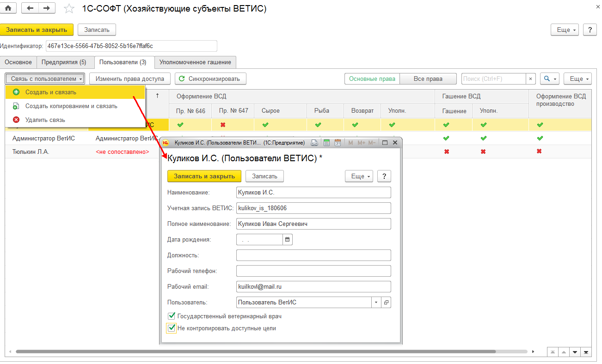Click the Должность input field

click(x=313, y=255)
